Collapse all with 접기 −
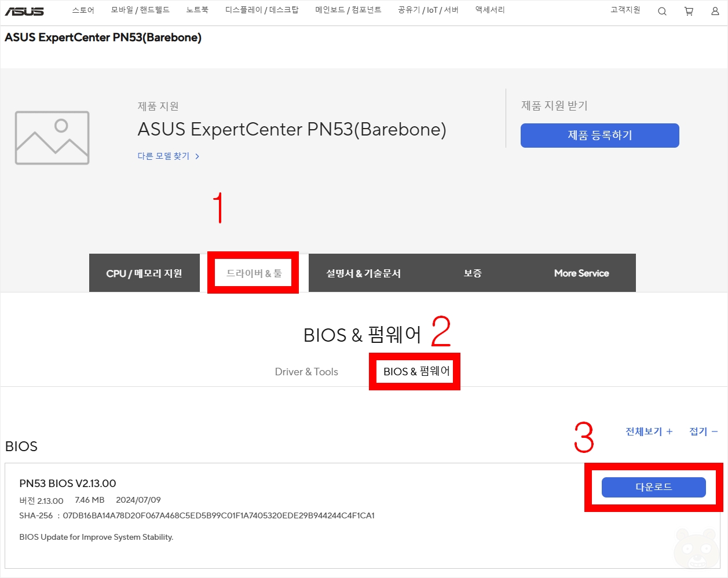This screenshot has width=728, height=578. 703,431
